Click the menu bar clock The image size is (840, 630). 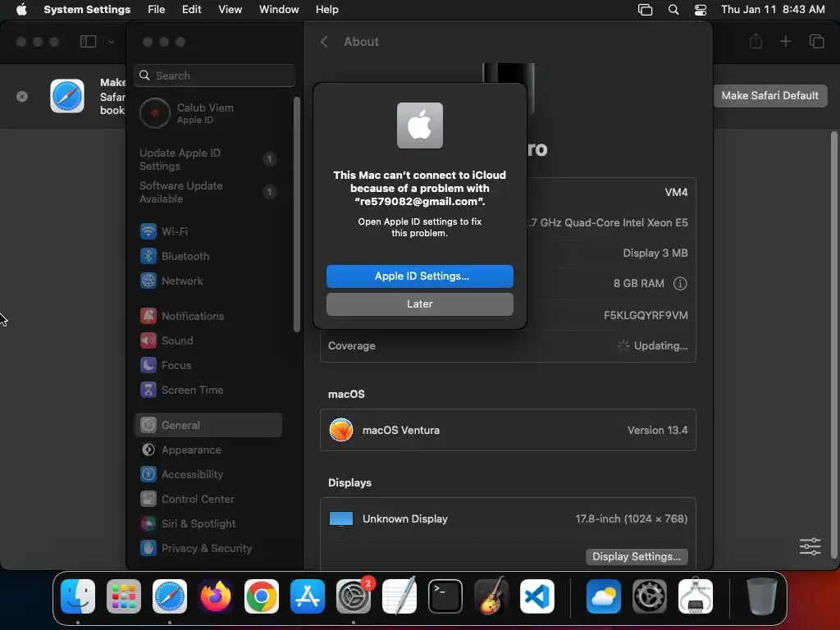[x=773, y=9]
